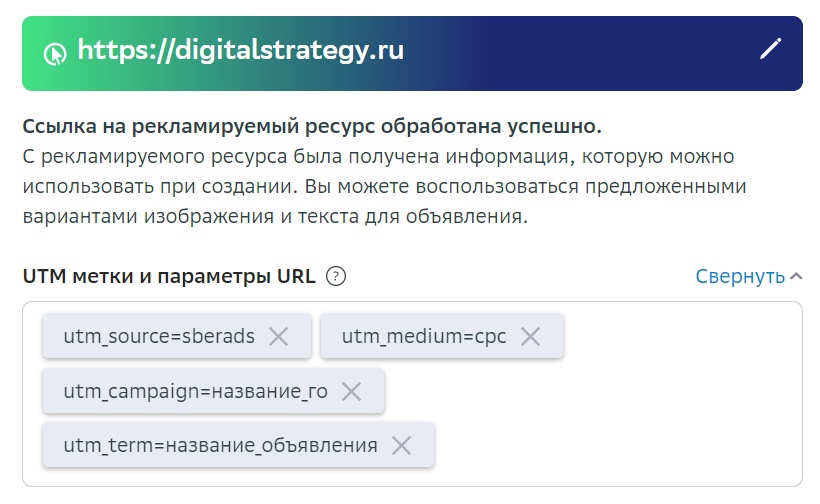This screenshot has height=504, width=820.
Task: Select the utm_source=sberads chip text
Action: [x=158, y=337]
